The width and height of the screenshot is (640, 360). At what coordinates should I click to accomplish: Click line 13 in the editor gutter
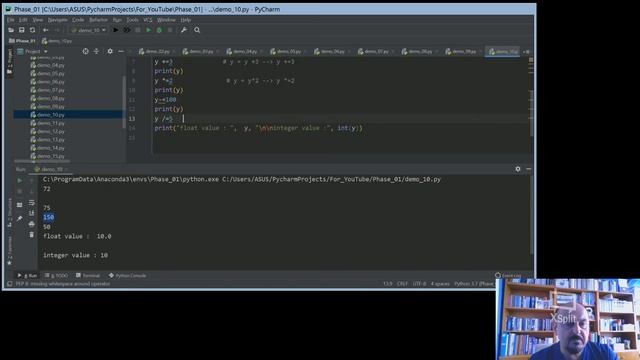(x=132, y=119)
